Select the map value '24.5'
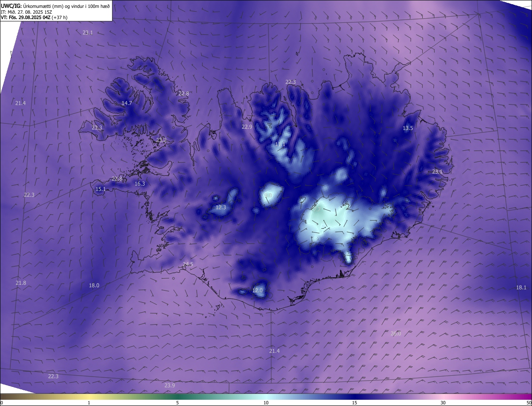This screenshot has height=406, width=532. tap(188, 264)
